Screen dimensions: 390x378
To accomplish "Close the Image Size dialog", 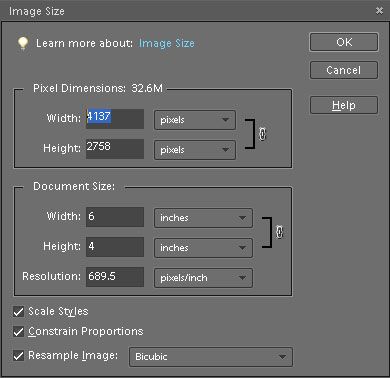I will tap(379, 11).
